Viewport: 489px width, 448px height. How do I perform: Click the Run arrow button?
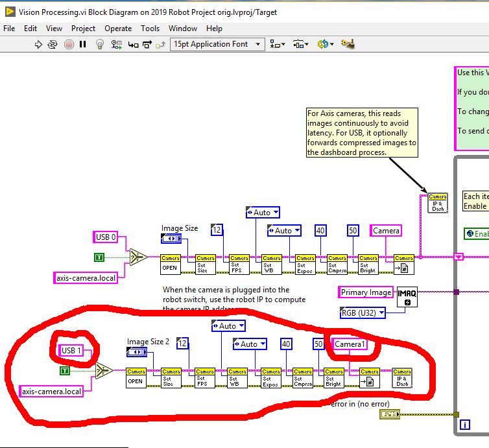coord(38,44)
